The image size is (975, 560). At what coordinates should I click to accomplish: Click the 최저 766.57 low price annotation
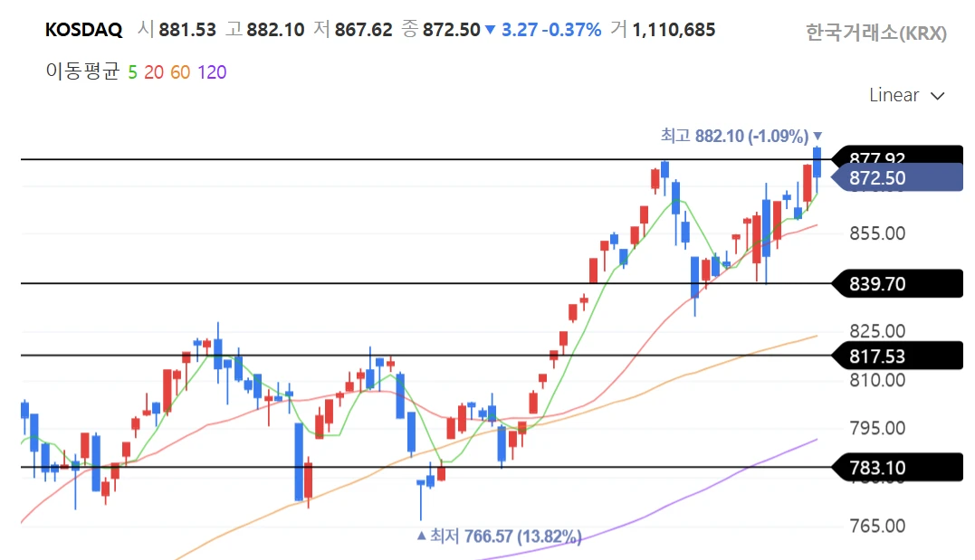505,536
